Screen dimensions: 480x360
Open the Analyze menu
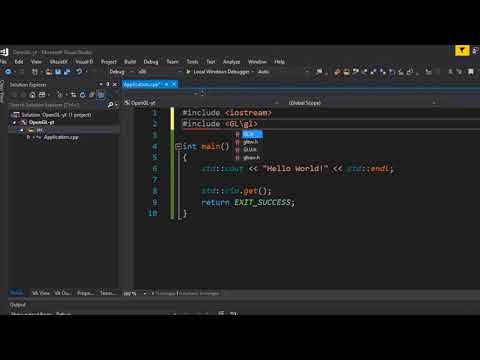pos(231,62)
